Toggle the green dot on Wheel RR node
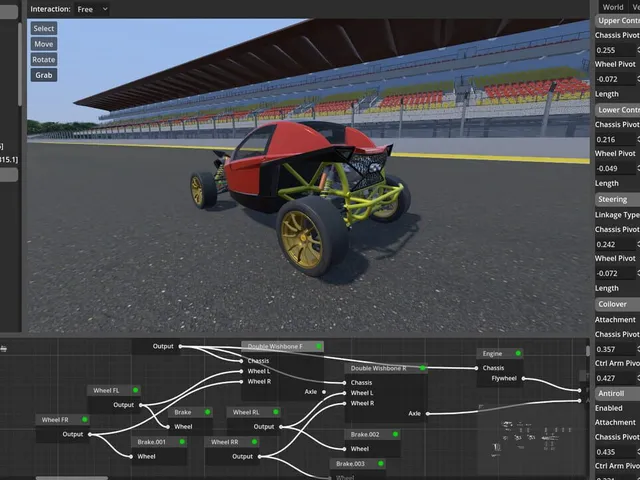The height and width of the screenshot is (480, 640). point(254,442)
